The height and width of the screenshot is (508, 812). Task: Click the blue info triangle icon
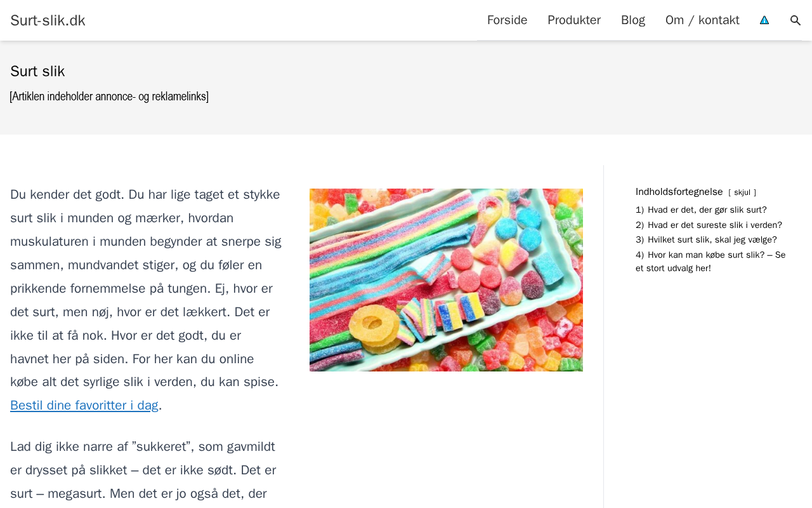(x=764, y=20)
